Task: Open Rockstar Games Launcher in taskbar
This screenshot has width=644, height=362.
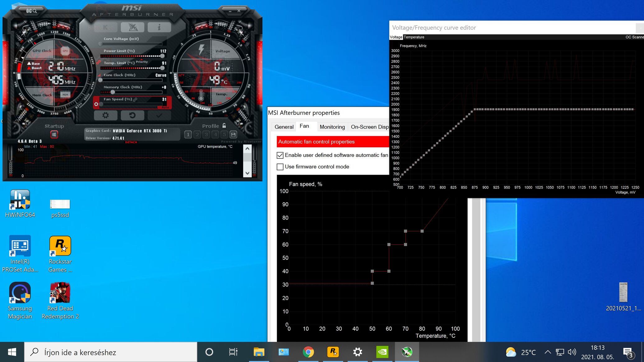Action: [x=333, y=352]
